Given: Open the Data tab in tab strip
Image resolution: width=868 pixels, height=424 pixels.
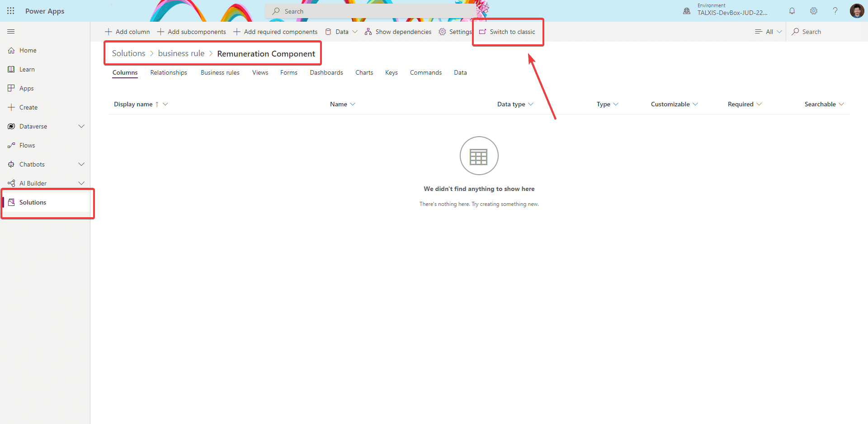Looking at the screenshot, I should point(460,72).
